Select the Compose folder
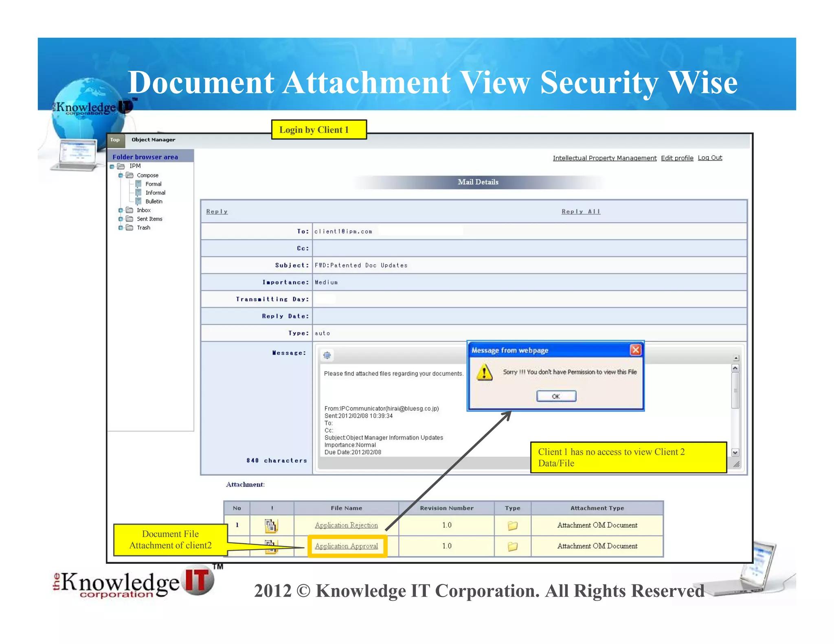The image size is (834, 644). 147,175
